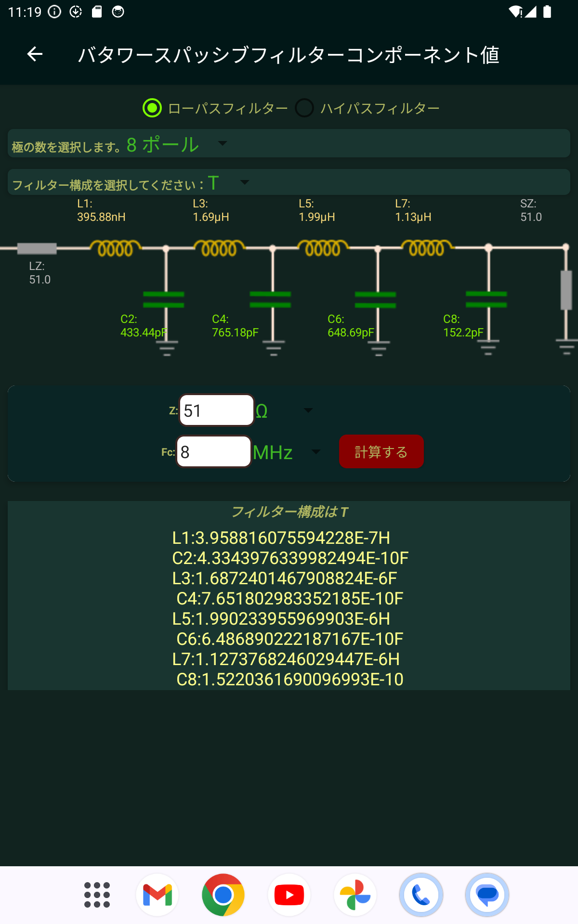Screen dimensions: 578x924
Task: Click the L1:3.958816075594228E-7H result line
Action: click(281, 538)
